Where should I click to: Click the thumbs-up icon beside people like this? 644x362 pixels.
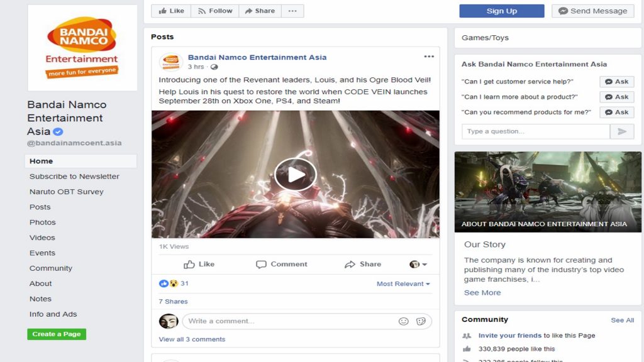coord(467,349)
